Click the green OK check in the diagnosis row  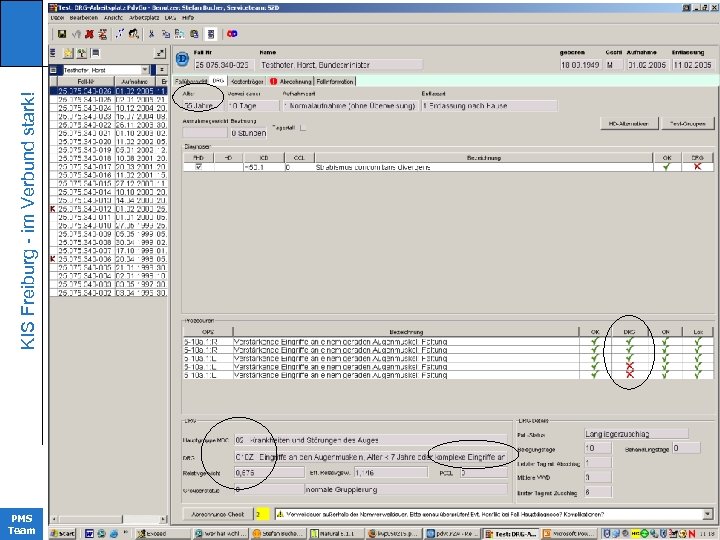666,167
